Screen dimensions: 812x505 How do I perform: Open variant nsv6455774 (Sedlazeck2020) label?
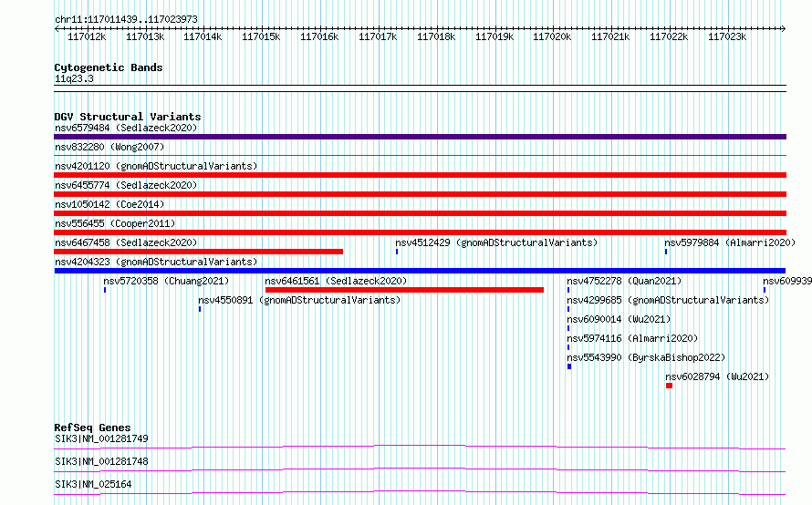(x=126, y=185)
